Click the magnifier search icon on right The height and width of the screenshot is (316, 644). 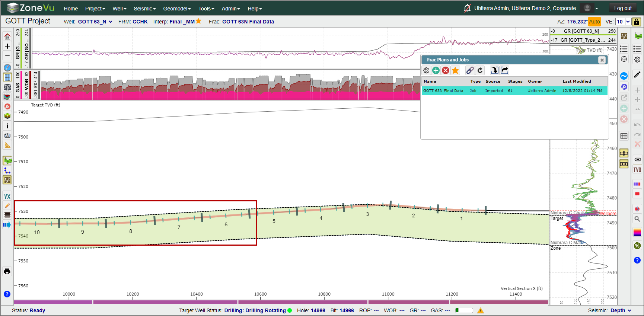637,219
